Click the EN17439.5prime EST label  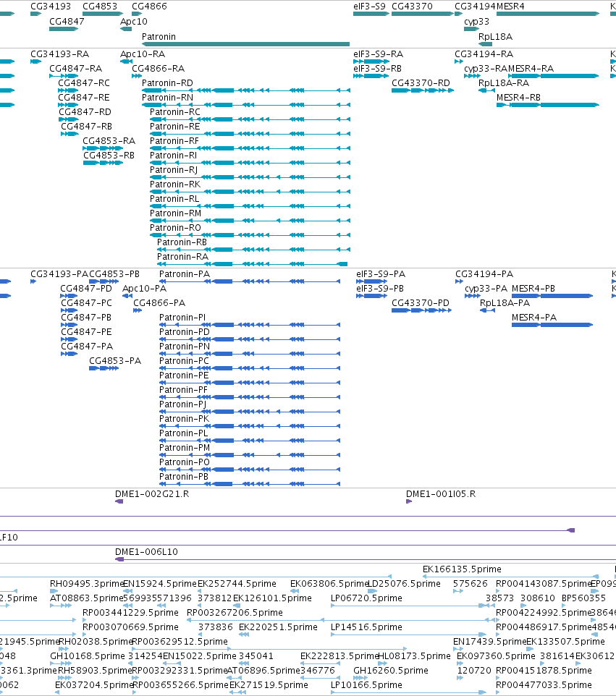pos(489,642)
